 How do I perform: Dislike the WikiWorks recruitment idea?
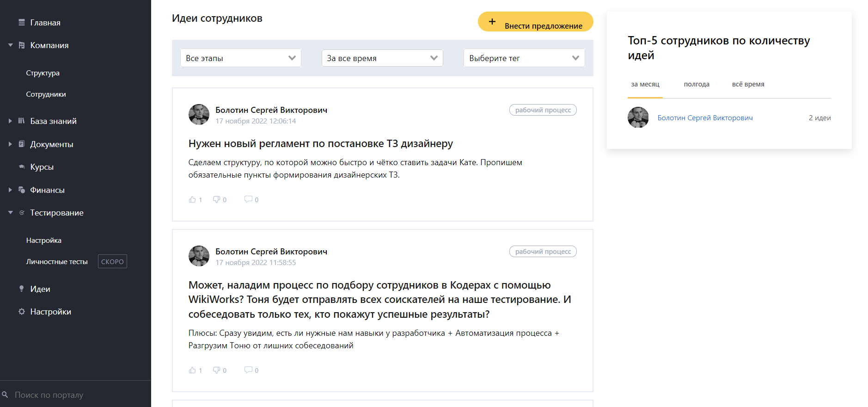point(216,370)
